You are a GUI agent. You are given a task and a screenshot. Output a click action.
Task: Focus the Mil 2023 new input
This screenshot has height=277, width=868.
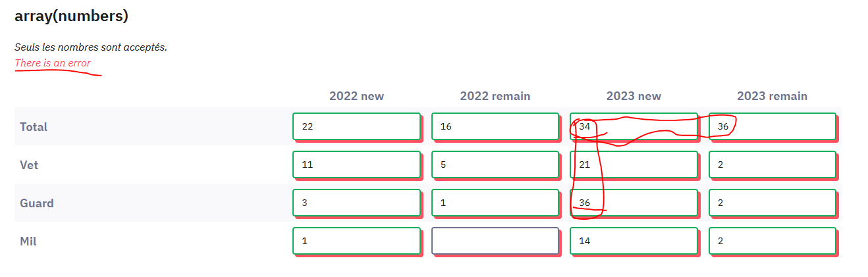pos(634,241)
